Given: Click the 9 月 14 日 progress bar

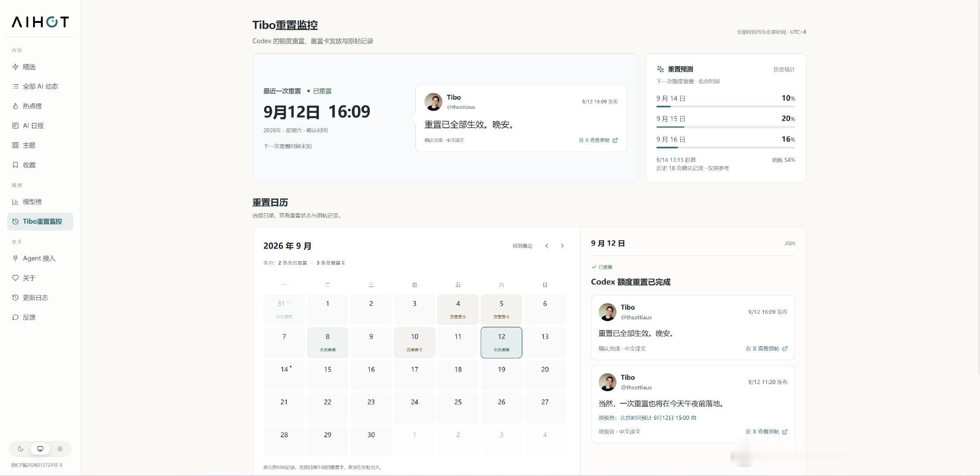Looking at the screenshot, I should point(726,106).
